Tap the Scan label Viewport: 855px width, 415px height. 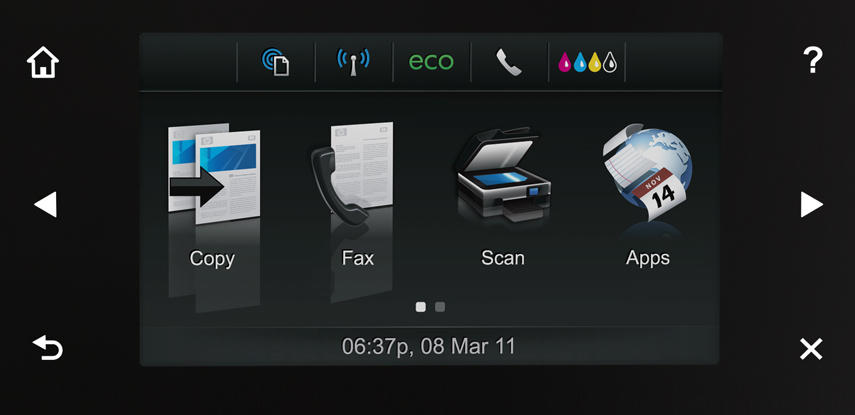point(503,258)
